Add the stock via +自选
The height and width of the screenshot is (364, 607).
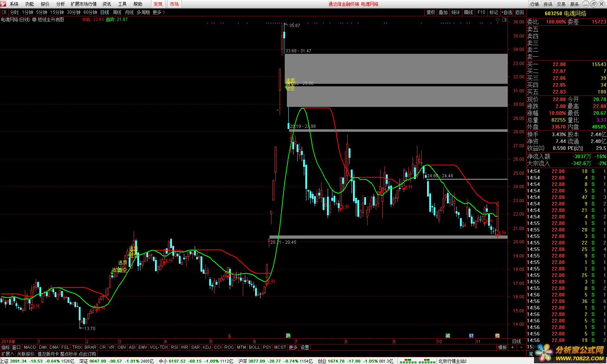coord(507,12)
